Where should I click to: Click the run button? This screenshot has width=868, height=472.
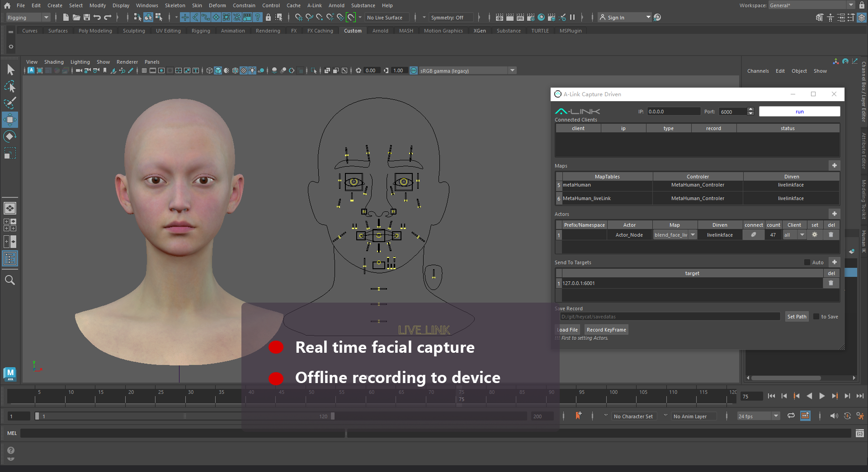click(x=799, y=112)
